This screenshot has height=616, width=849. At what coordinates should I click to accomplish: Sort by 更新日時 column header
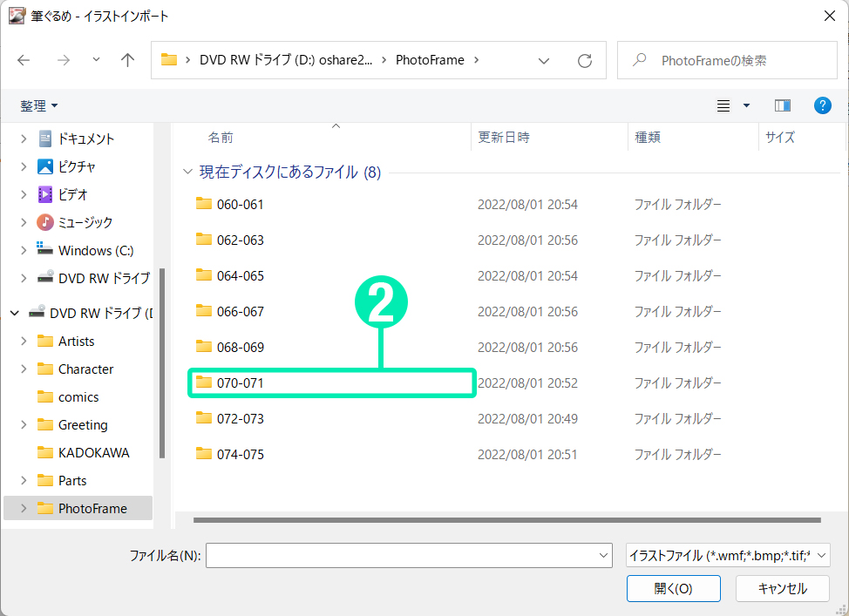[504, 137]
